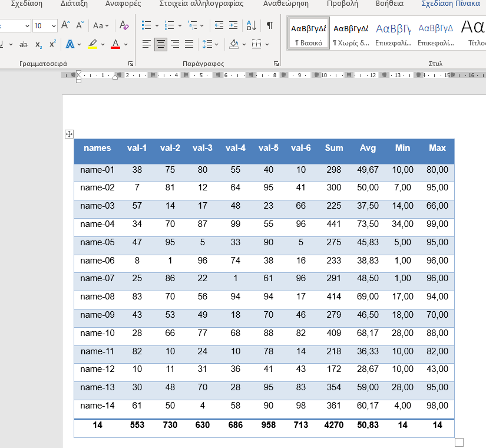The height and width of the screenshot is (448, 486).
Task: Open line and paragraph spacing
Action: (207, 44)
